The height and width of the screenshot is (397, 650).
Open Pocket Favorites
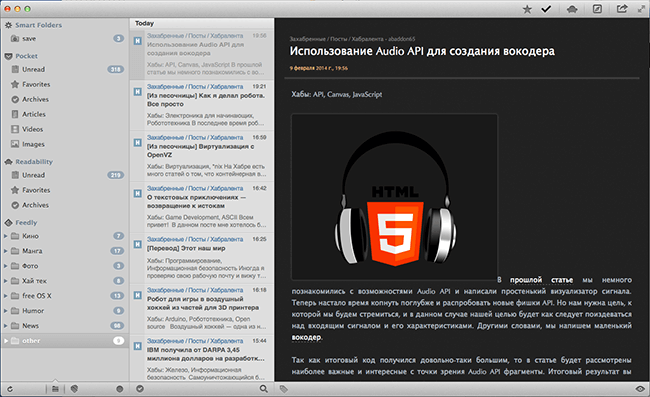tap(65, 84)
